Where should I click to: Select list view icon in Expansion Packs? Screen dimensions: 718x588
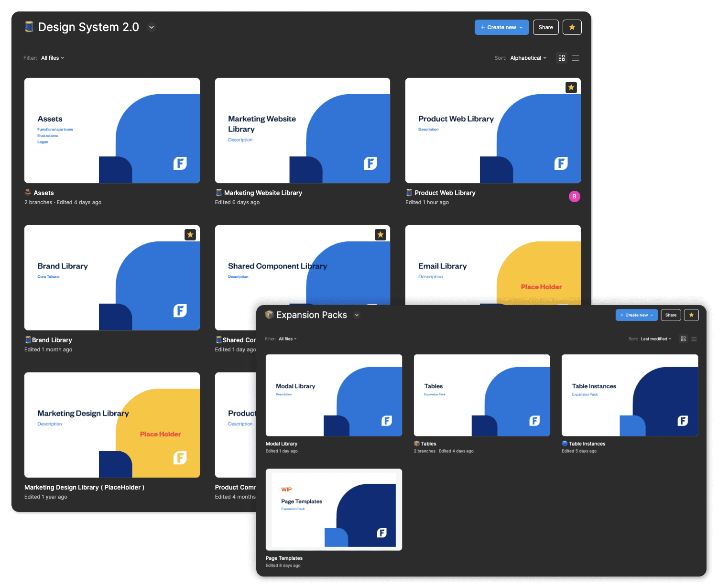[x=694, y=339]
